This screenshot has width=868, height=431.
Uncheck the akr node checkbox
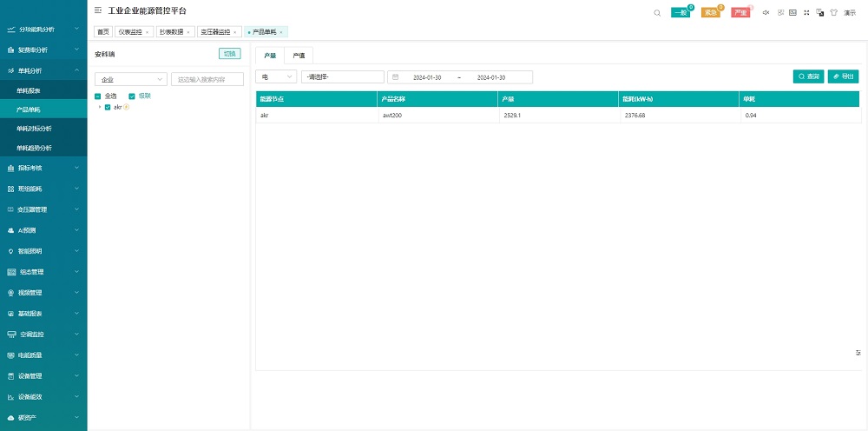[x=108, y=107]
